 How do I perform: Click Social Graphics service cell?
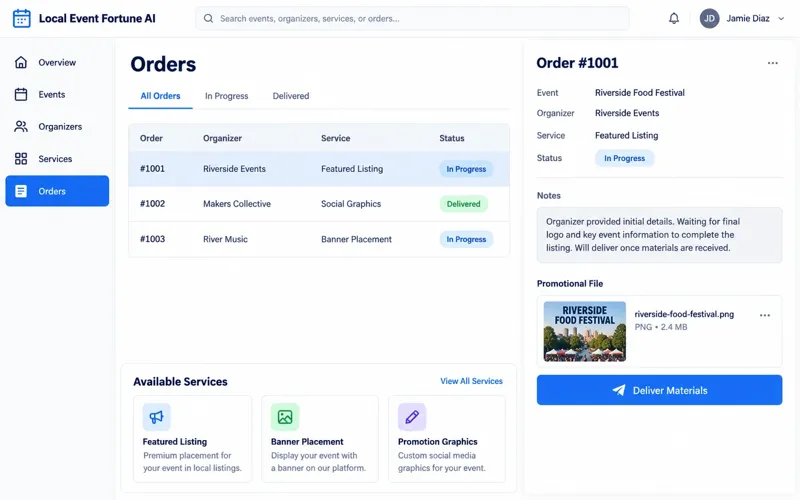point(351,204)
